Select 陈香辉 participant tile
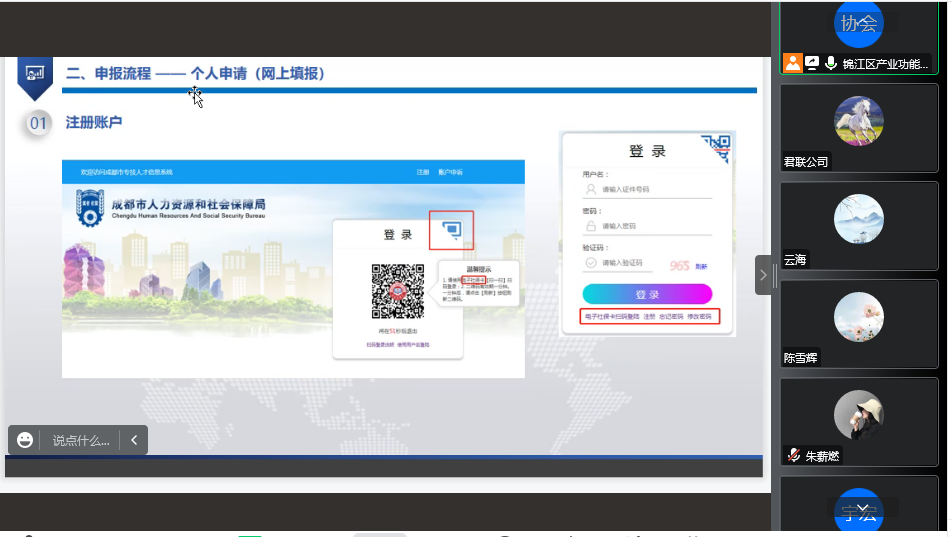Image resolution: width=952 pixels, height=537 pixels. click(x=858, y=324)
